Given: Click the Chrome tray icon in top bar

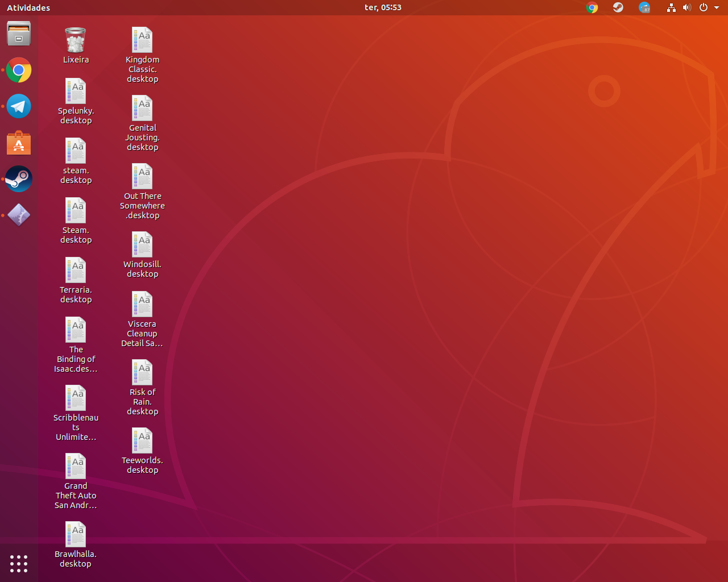Looking at the screenshot, I should (x=592, y=7).
